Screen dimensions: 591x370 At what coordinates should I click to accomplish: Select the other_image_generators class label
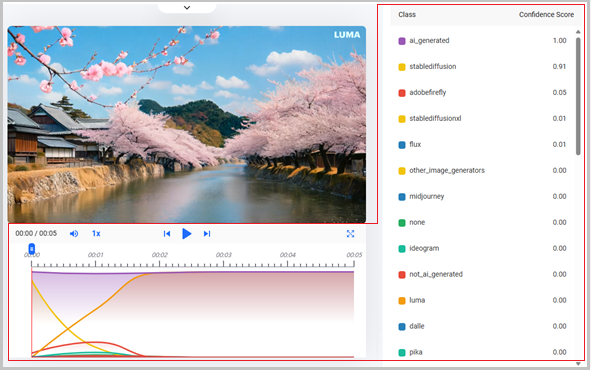[447, 170]
